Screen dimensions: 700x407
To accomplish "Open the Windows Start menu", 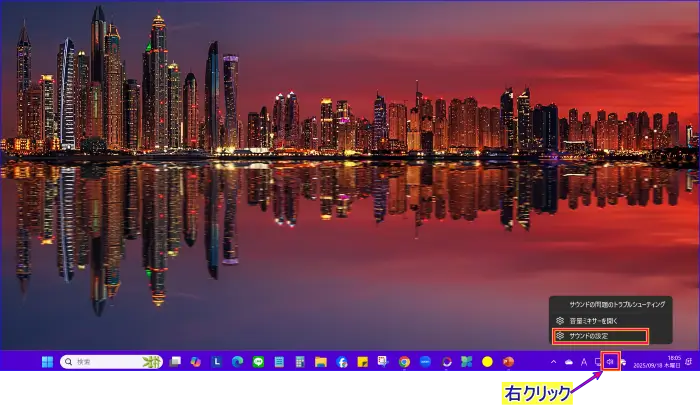I will (x=47, y=362).
